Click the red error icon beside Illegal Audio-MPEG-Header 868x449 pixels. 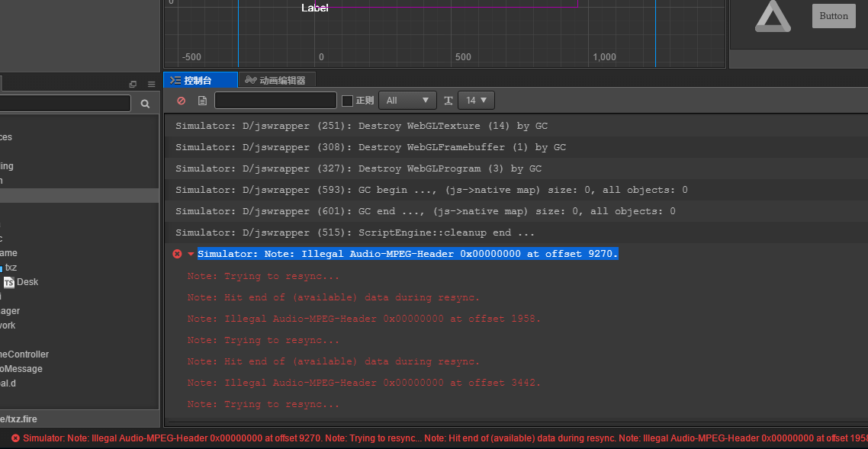(x=177, y=254)
